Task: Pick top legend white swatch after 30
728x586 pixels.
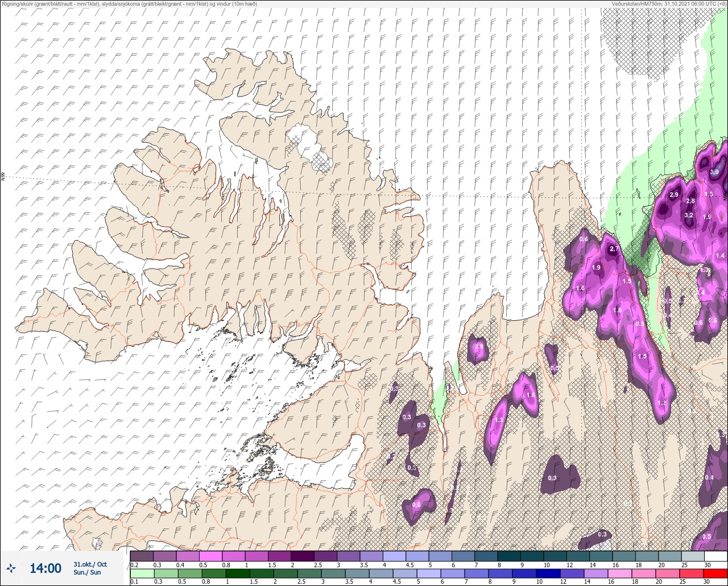Action: point(715,556)
